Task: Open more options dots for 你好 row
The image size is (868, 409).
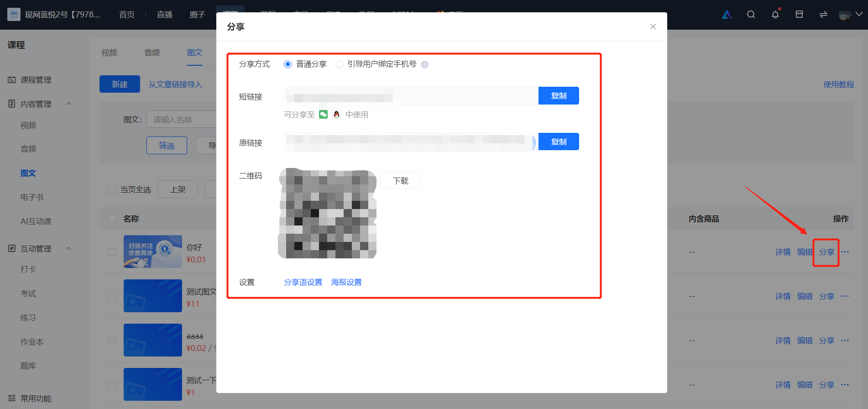Action: pos(845,252)
